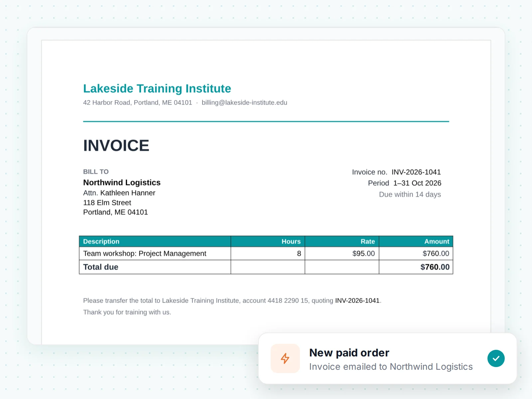Click the INVOICE title

click(116, 146)
